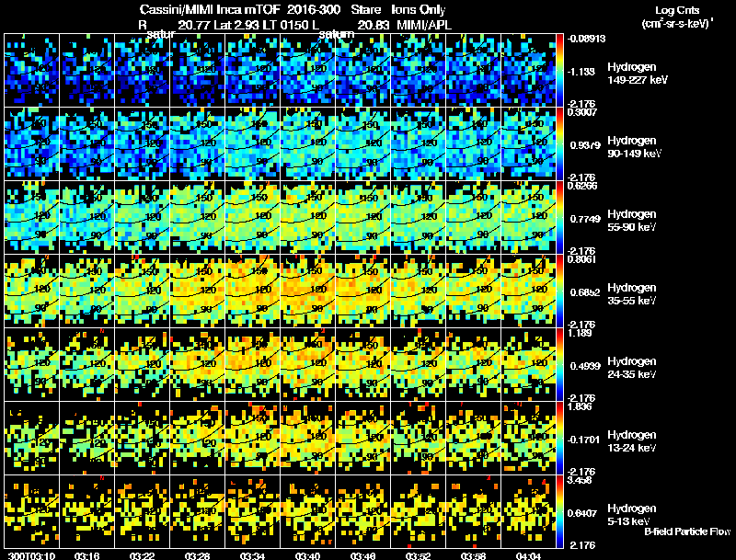
Task: Open the 5-13 keV image at 04:04
Action: (528, 511)
